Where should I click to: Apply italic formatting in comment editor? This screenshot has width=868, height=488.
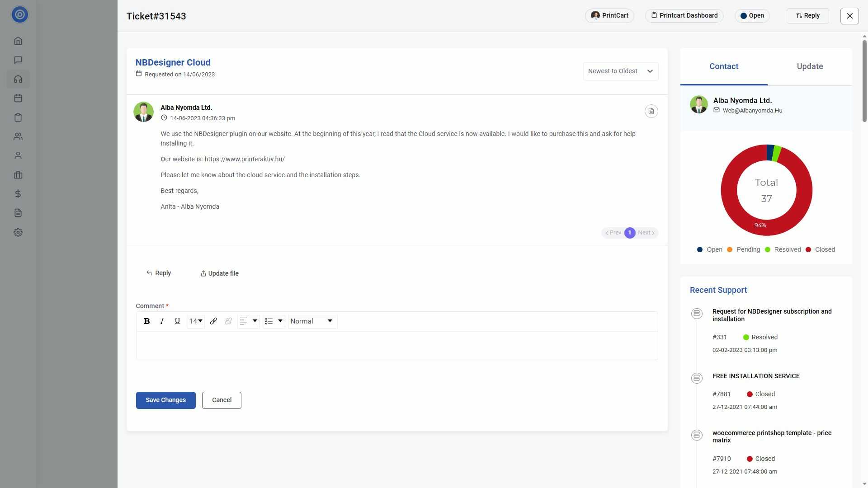[162, 321]
